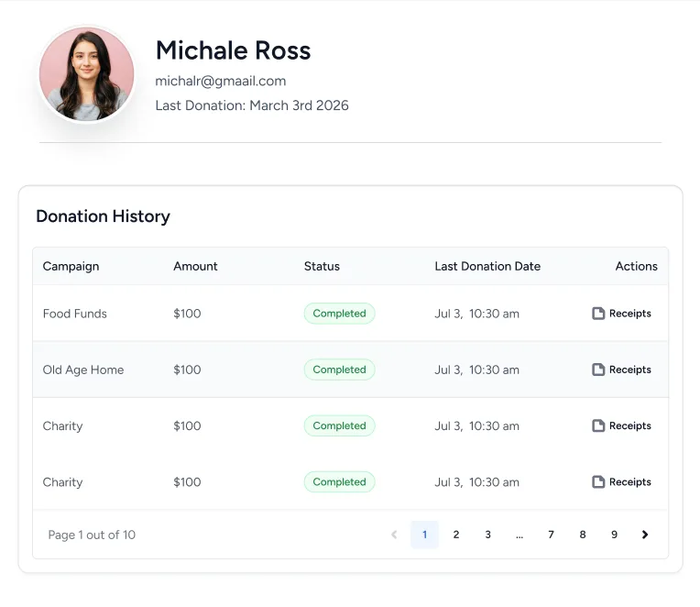Click Last Donation: March 3rd 2026 text
700x607 pixels.
click(252, 105)
